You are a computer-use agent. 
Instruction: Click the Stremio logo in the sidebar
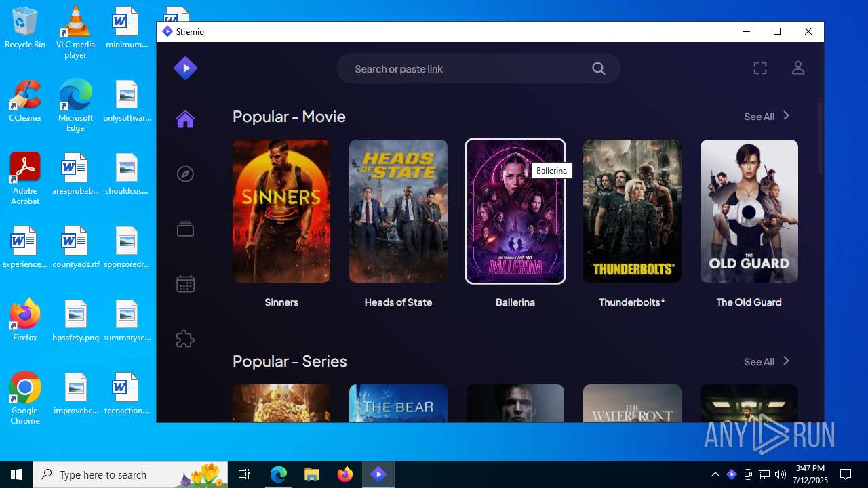[x=185, y=68]
